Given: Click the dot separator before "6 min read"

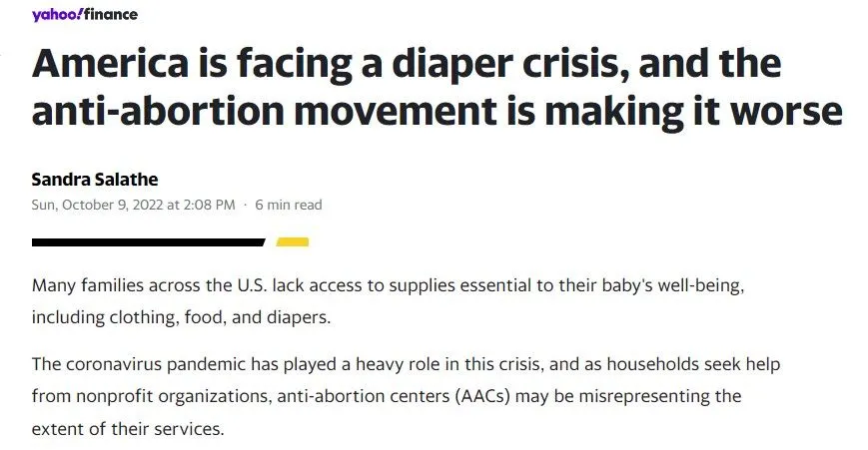Looking at the screenshot, I should tap(246, 206).
